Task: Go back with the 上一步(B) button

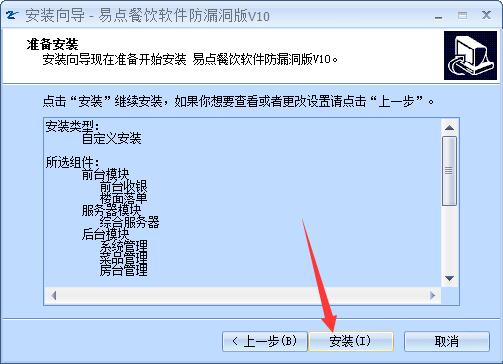Action: click(x=265, y=341)
